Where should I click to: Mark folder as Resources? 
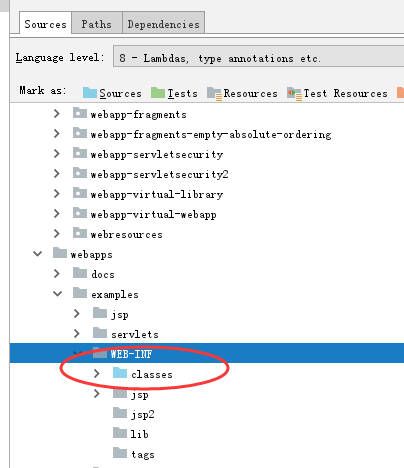tap(242, 93)
